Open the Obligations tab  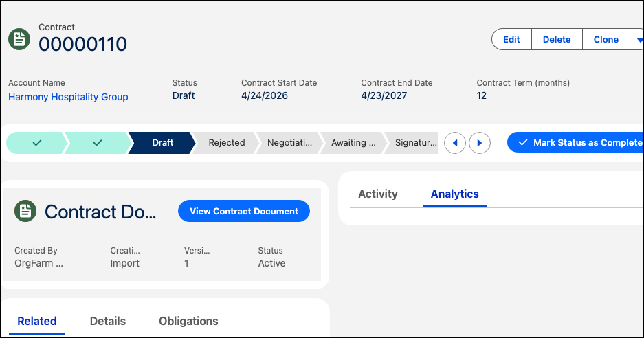click(x=188, y=321)
